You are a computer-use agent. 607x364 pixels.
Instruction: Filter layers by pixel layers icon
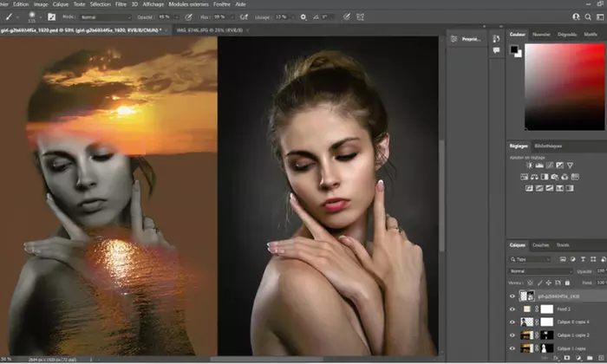563,259
